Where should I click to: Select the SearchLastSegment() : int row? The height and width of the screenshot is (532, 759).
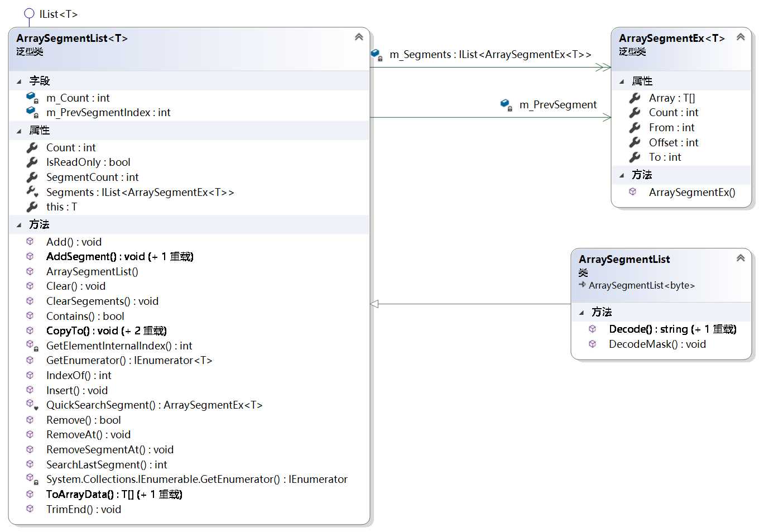[x=107, y=464]
